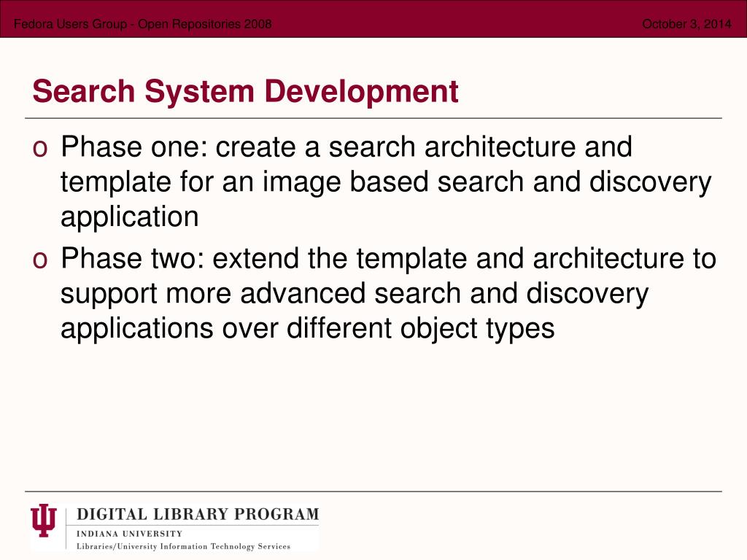Click the date 'October 3, 2014'
Image resolution: width=747 pixels, height=560 pixels.
[686, 24]
